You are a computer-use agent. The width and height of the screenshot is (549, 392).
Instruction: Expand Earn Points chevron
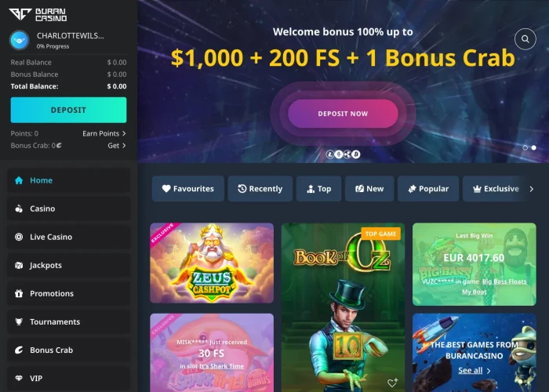tap(124, 133)
